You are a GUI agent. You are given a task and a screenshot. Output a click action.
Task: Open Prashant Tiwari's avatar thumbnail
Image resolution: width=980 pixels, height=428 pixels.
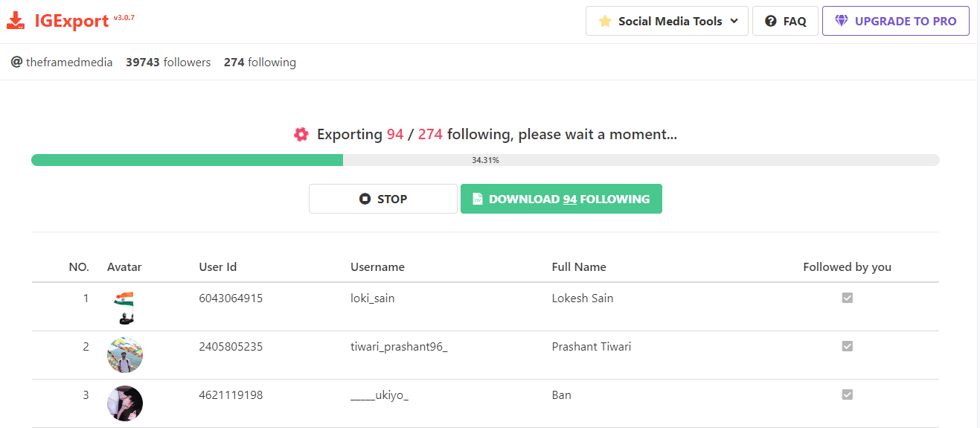pos(125,355)
